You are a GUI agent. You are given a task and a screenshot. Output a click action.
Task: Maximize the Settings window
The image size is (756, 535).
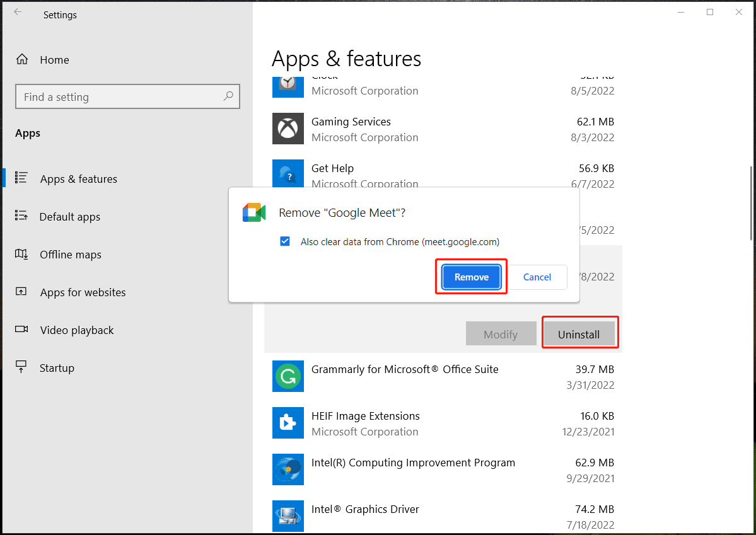click(x=710, y=12)
